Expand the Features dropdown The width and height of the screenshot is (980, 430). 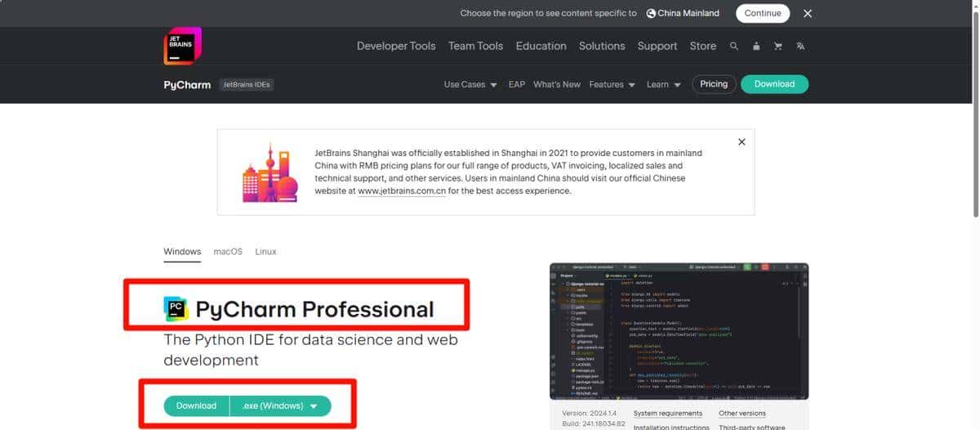(612, 84)
